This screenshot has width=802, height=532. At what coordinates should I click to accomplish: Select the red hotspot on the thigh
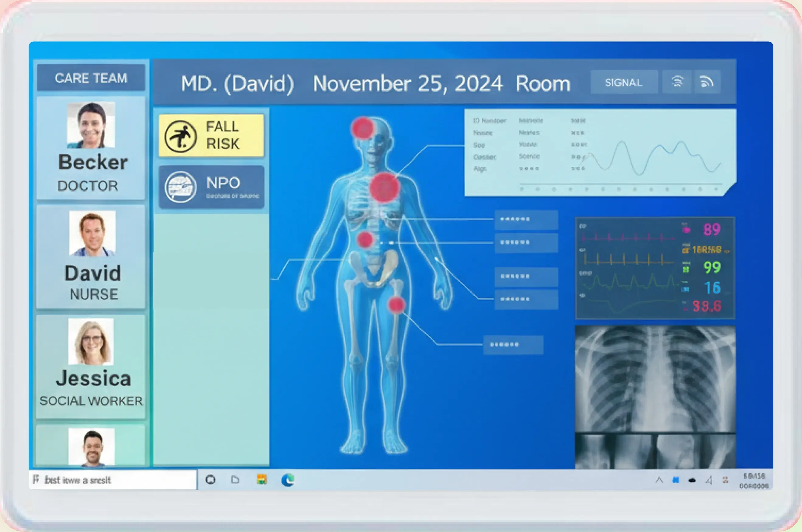(396, 304)
